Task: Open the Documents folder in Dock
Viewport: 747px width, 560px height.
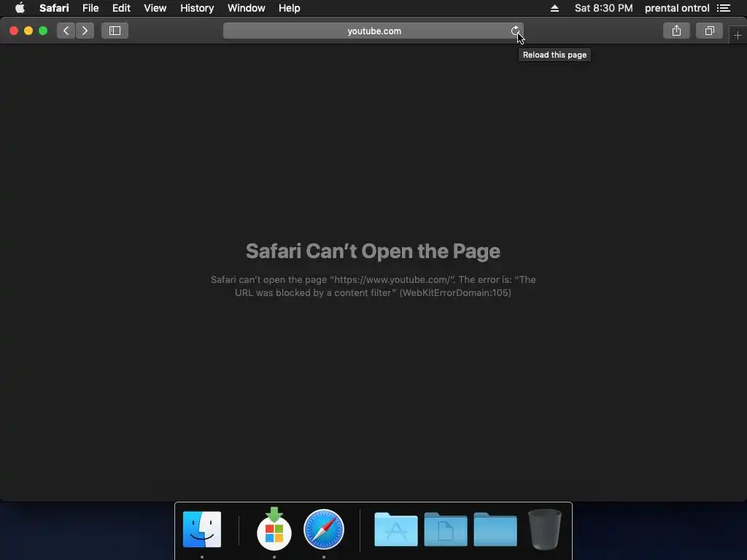Action: click(x=446, y=529)
